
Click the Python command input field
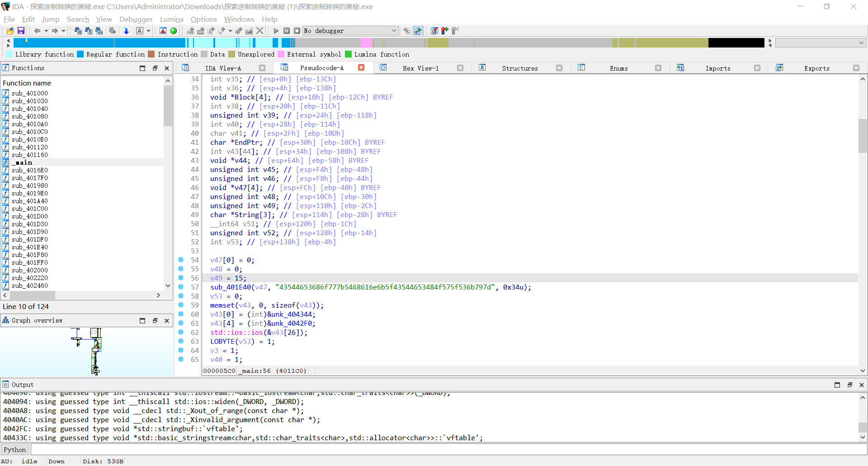tap(448, 449)
